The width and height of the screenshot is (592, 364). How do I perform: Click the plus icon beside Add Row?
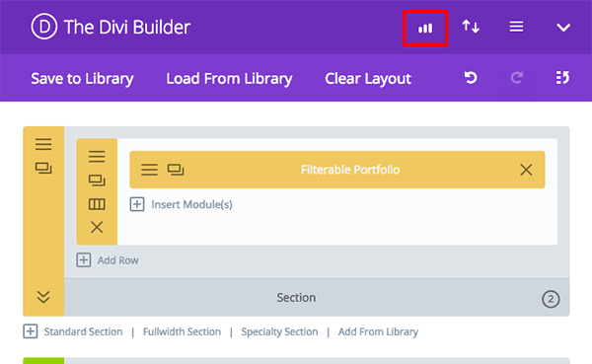tap(84, 260)
